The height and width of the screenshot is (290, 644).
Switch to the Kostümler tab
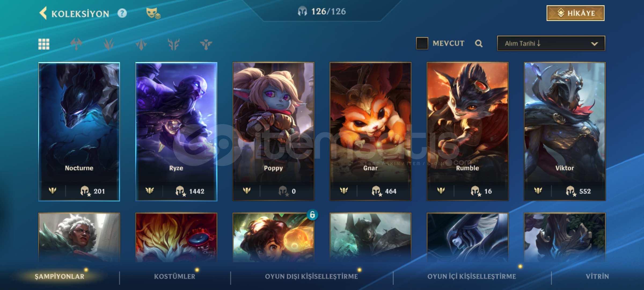[x=175, y=276]
